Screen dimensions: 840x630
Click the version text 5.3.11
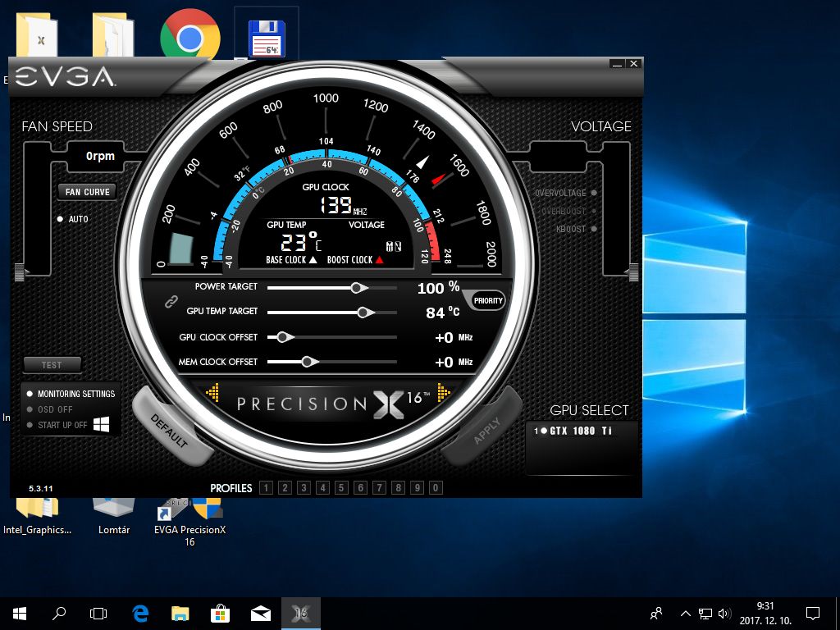click(41, 489)
